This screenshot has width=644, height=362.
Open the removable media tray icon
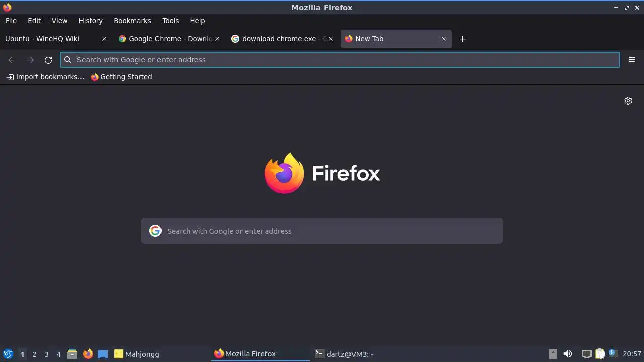(x=553, y=354)
